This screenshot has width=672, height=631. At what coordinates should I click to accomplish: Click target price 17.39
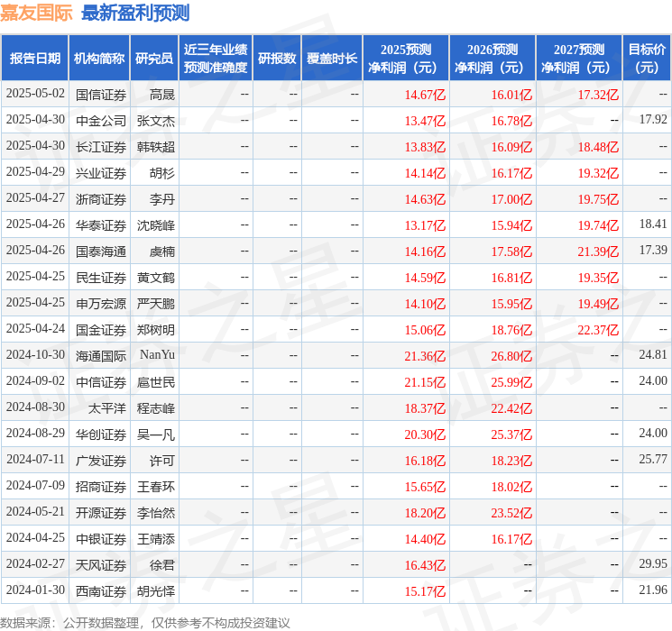[653, 251]
